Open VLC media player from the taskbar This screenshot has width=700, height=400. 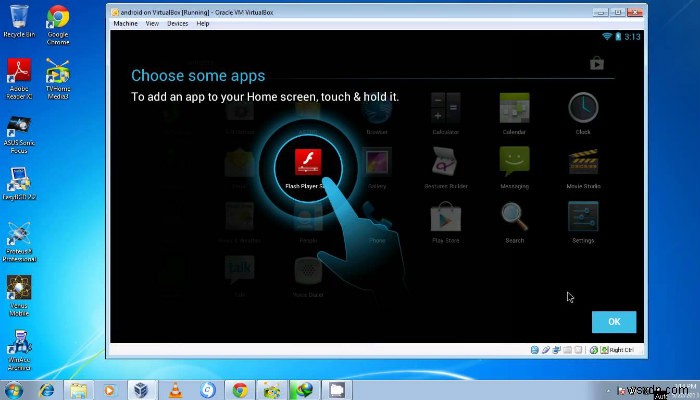tap(175, 390)
